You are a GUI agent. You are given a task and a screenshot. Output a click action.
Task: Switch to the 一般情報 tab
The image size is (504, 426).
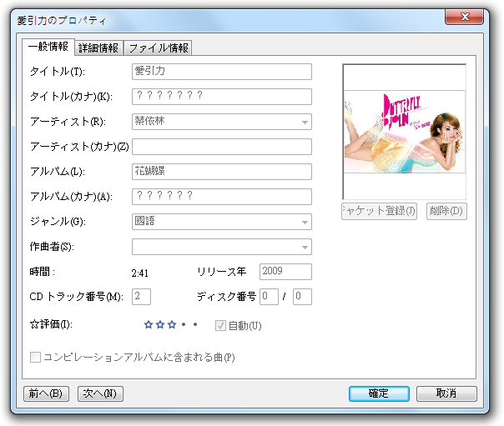click(48, 47)
